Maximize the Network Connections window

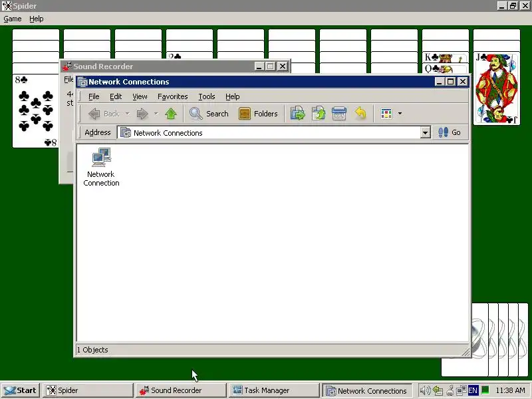tap(451, 82)
